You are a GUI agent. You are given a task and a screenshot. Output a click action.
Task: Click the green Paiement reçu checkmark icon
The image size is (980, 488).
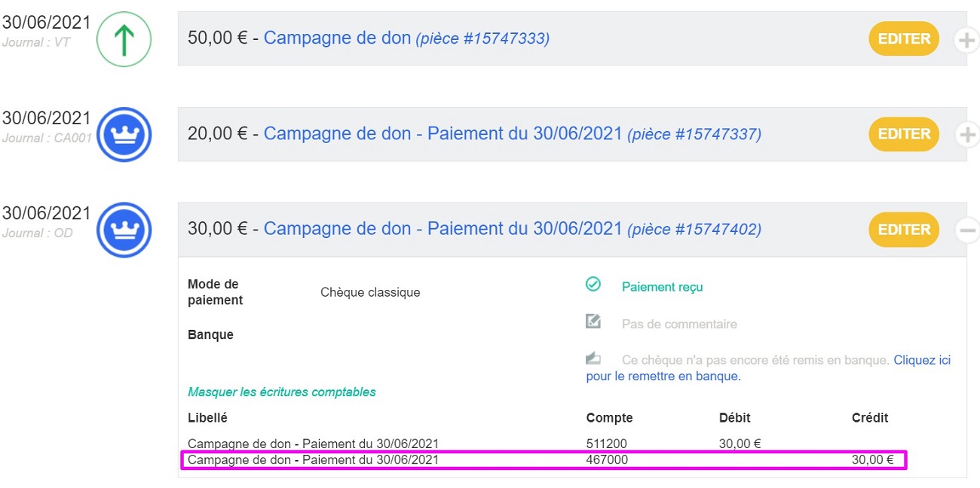[x=593, y=285]
